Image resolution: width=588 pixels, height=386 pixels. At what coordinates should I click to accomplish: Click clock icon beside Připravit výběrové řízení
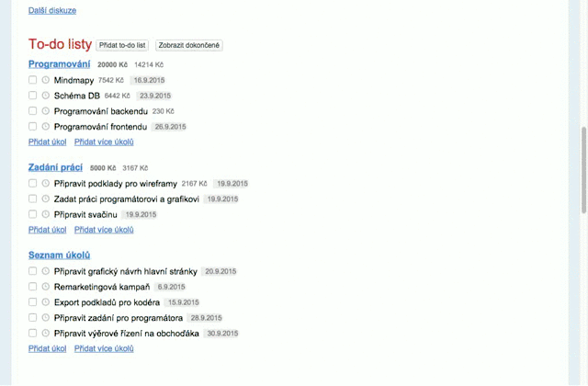click(x=45, y=333)
